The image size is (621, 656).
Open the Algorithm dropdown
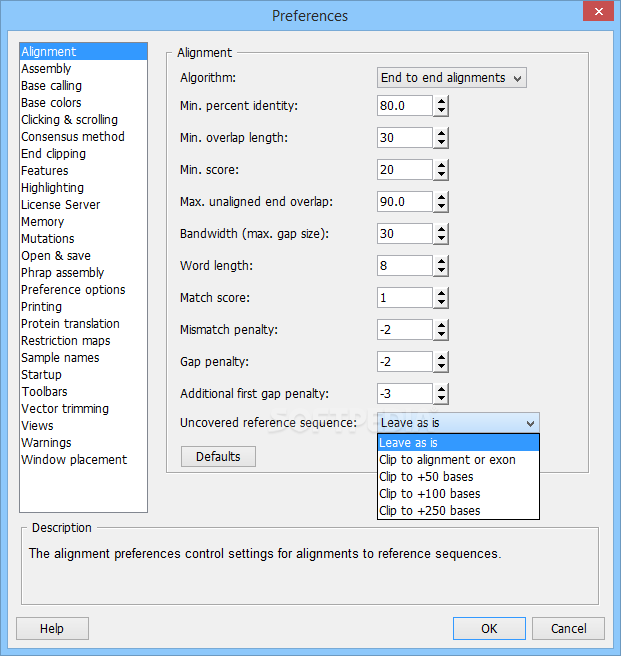click(x=452, y=78)
